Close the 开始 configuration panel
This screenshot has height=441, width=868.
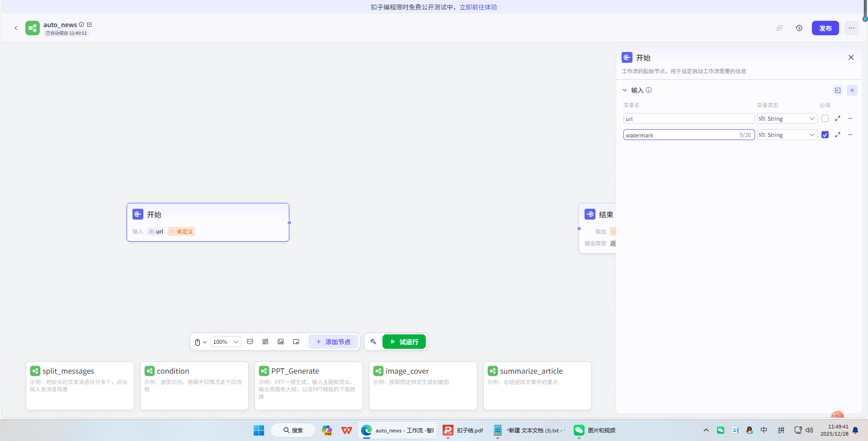tap(851, 57)
